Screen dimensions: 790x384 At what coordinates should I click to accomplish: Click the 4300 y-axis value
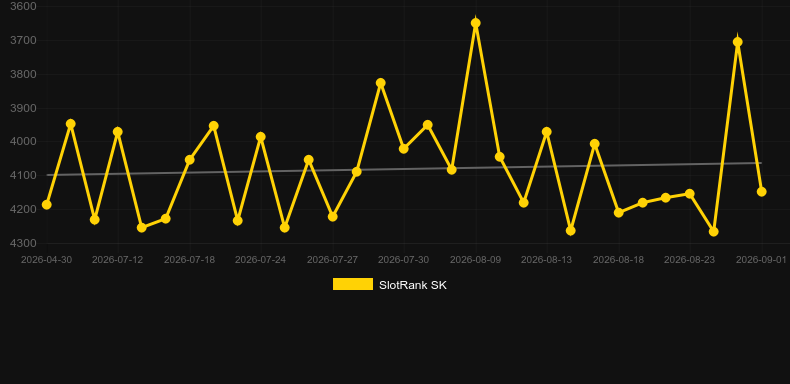23,243
